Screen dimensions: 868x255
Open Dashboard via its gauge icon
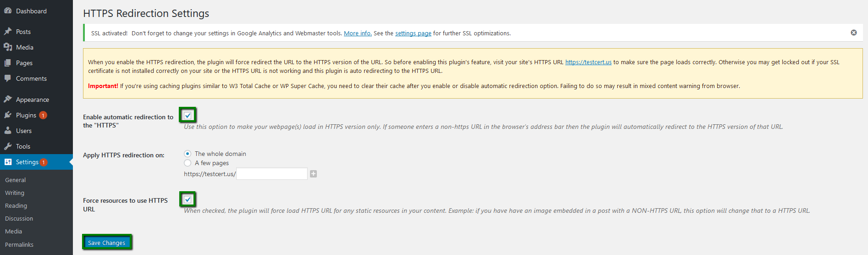click(8, 11)
